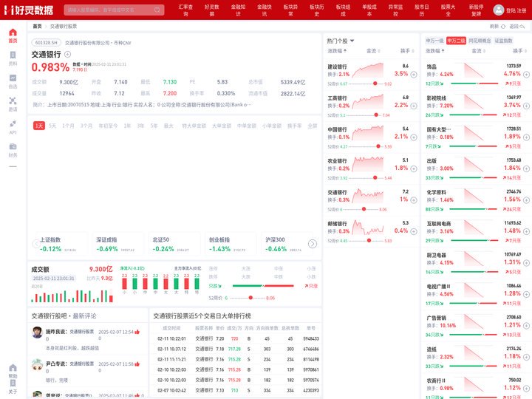Add 中国银行 with its plus icon

(x=414, y=137)
